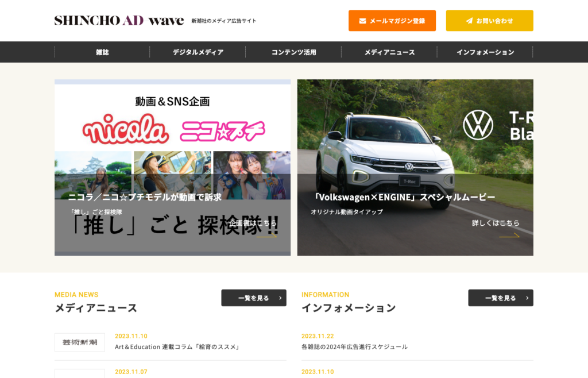Open 各雑誌の2024年広告進行スケジュール article
Viewport: 588px width, 378px height.
click(x=354, y=347)
